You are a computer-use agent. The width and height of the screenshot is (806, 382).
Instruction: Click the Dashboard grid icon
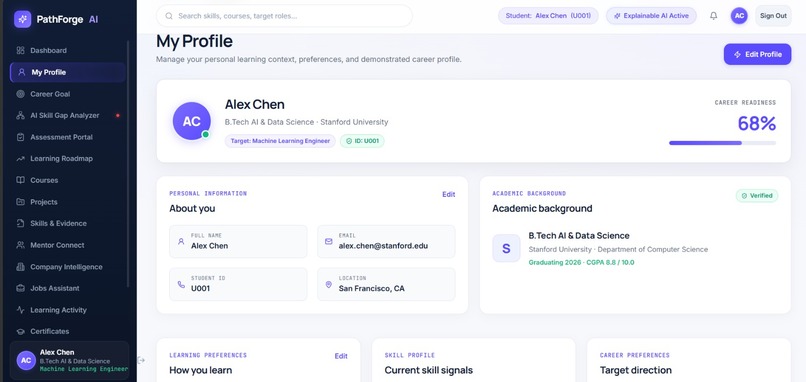[x=21, y=50]
